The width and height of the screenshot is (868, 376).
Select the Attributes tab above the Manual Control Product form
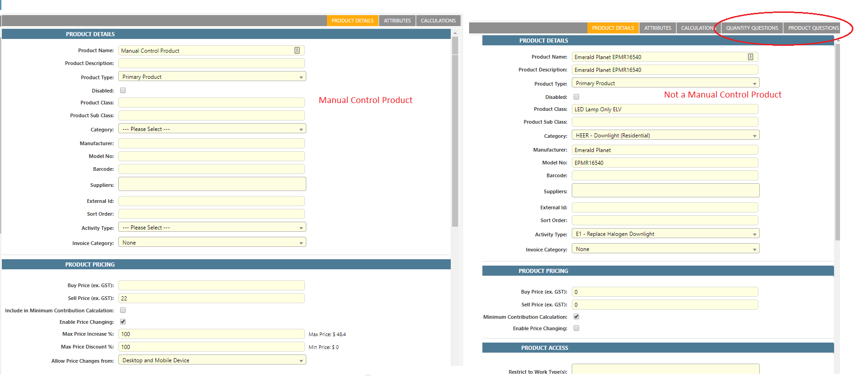click(x=397, y=21)
